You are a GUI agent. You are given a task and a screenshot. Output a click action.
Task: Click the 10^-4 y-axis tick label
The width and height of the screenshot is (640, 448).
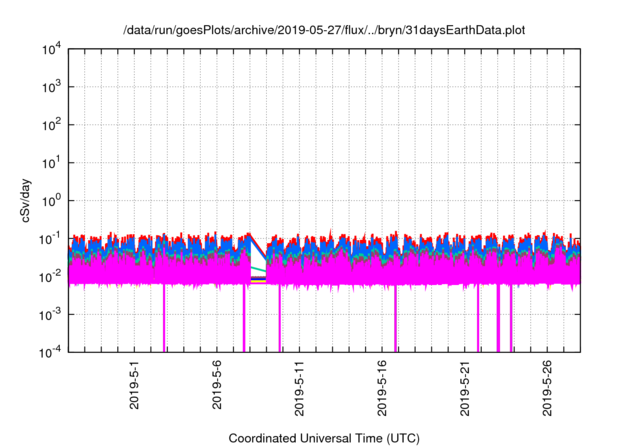coord(50,352)
